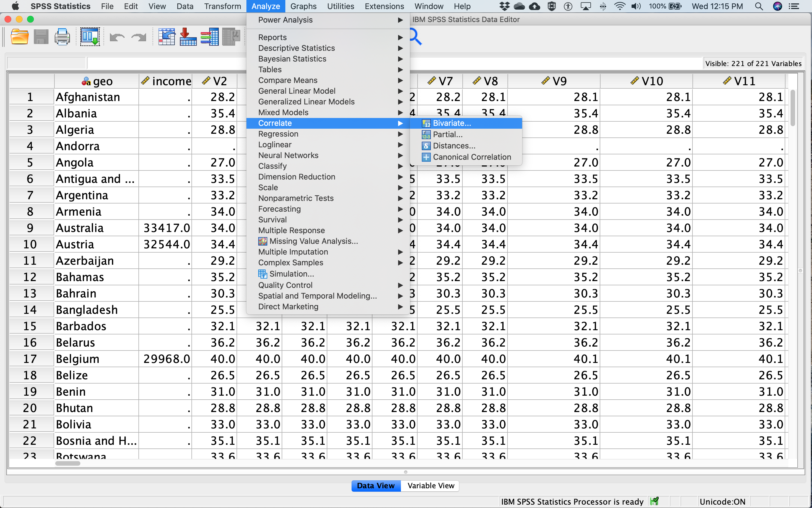812x508 pixels.
Task: Expand the Reports submenu
Action: pos(328,37)
